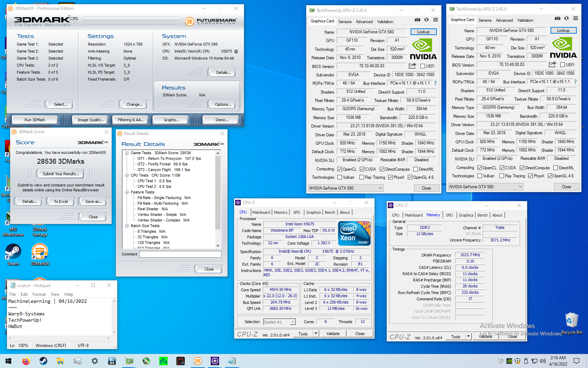
Task: Open File Explorer from the taskbar
Action: tap(60, 361)
